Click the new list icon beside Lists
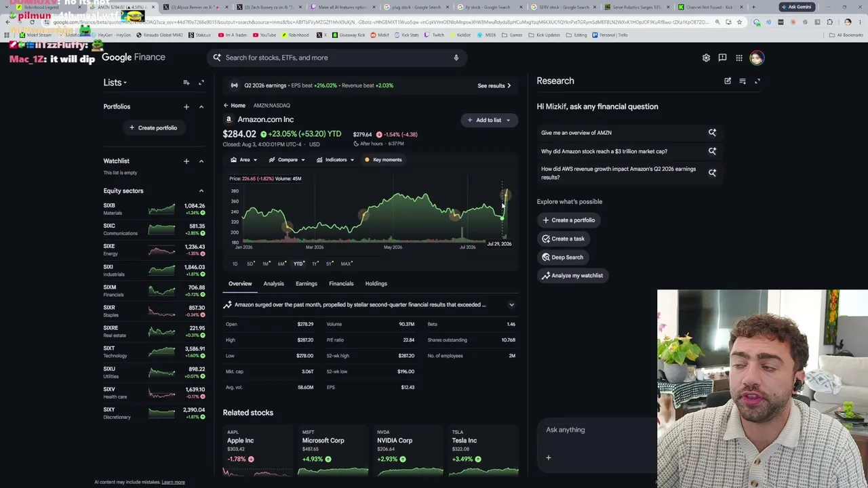 (x=186, y=83)
